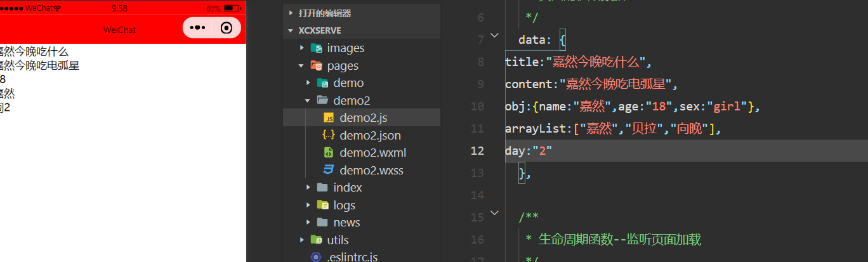Viewport: 868px width, 262px height.
Task: Click the "girl" value on line 10
Action: [728, 106]
